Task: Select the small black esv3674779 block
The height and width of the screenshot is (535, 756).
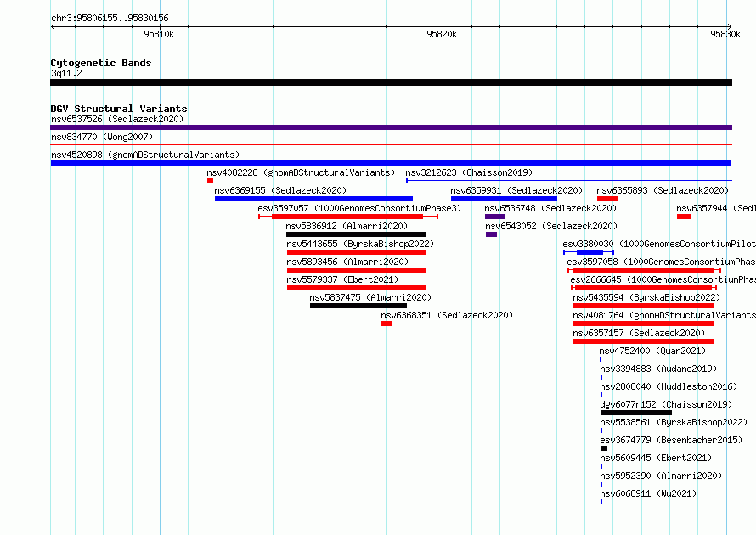Action: tap(604, 448)
